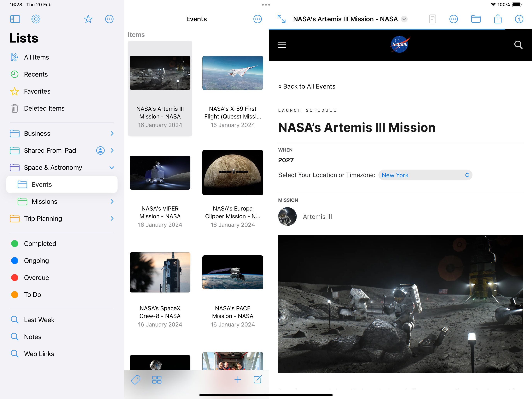Open the All Items list
This screenshot has height=399, width=532.
coord(61,57)
